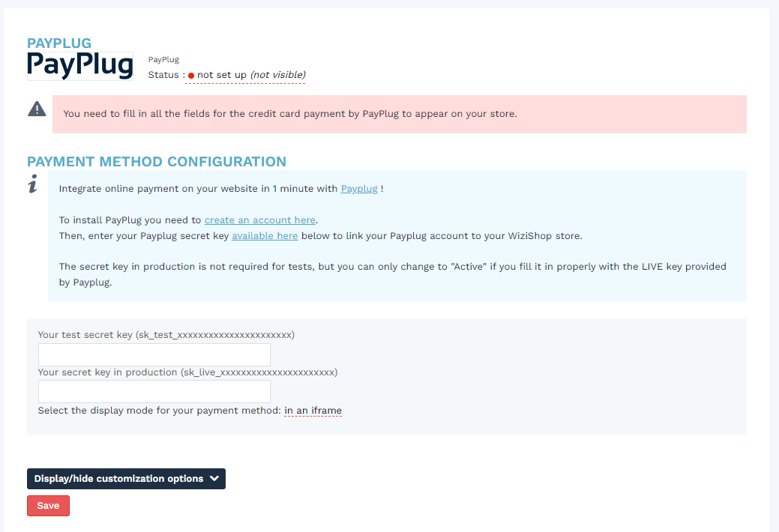Screen dimensions: 779x532
Task: Click the red status dot indicator
Action: (190, 76)
